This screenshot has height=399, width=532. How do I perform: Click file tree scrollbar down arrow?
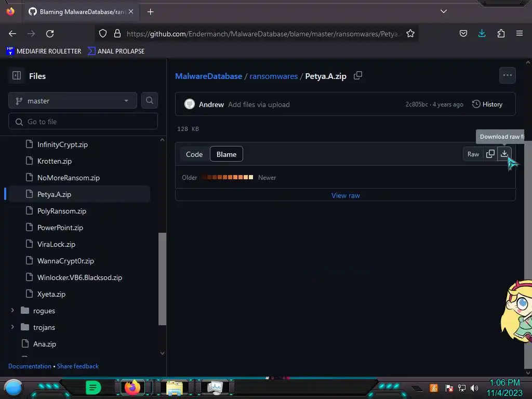162,353
